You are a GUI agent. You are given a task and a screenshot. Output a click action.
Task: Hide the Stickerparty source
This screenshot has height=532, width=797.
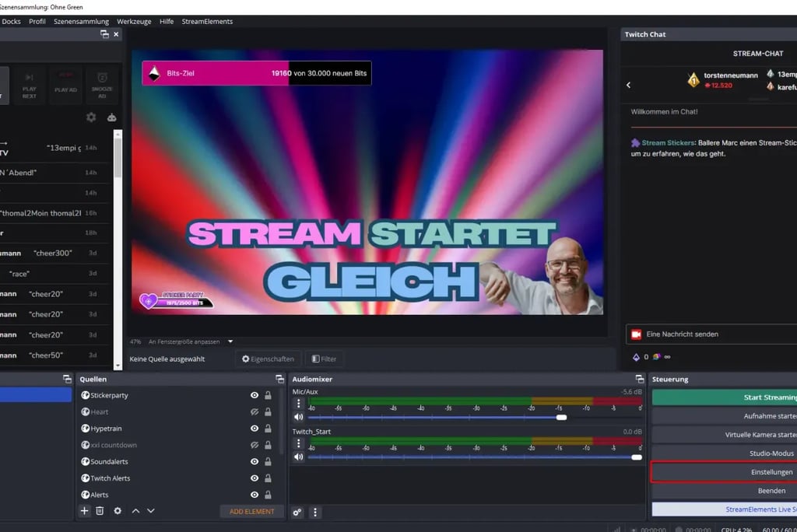click(x=253, y=395)
